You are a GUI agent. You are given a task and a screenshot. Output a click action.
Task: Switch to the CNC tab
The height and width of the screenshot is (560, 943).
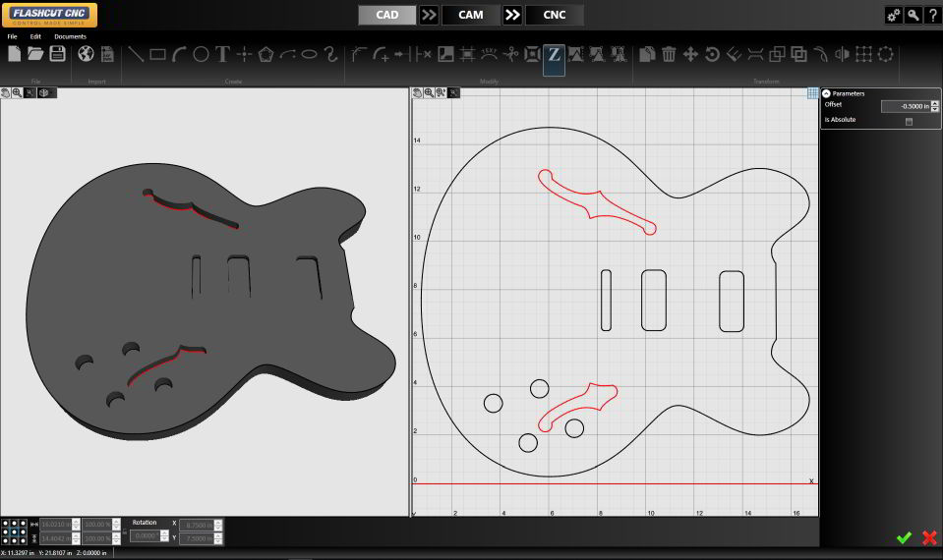[x=555, y=15]
